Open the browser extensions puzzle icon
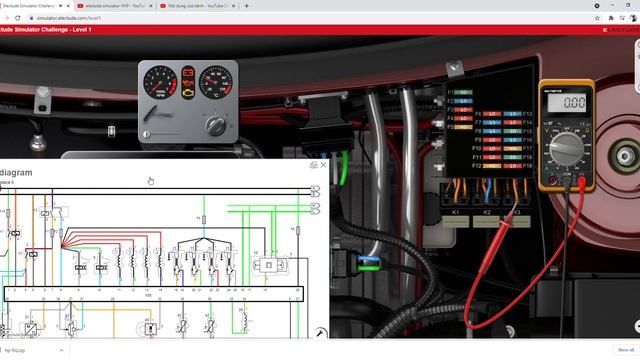The height and width of the screenshot is (360, 640). tap(611, 18)
